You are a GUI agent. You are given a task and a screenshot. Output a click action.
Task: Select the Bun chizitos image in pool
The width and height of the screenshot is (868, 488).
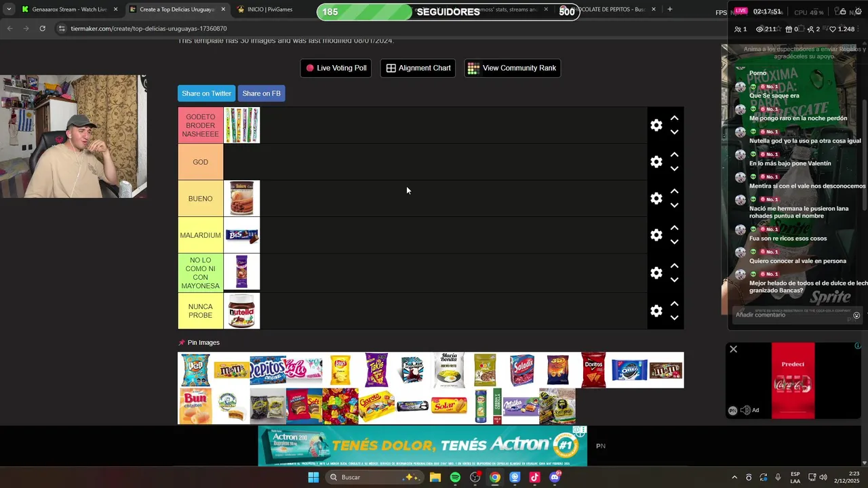click(195, 406)
